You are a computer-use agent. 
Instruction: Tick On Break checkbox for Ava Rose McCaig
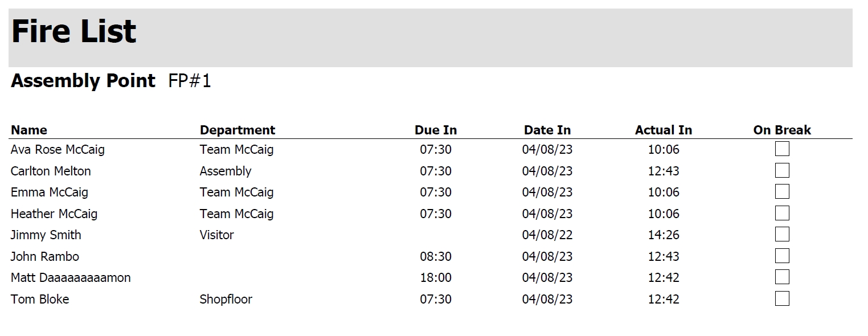782,149
